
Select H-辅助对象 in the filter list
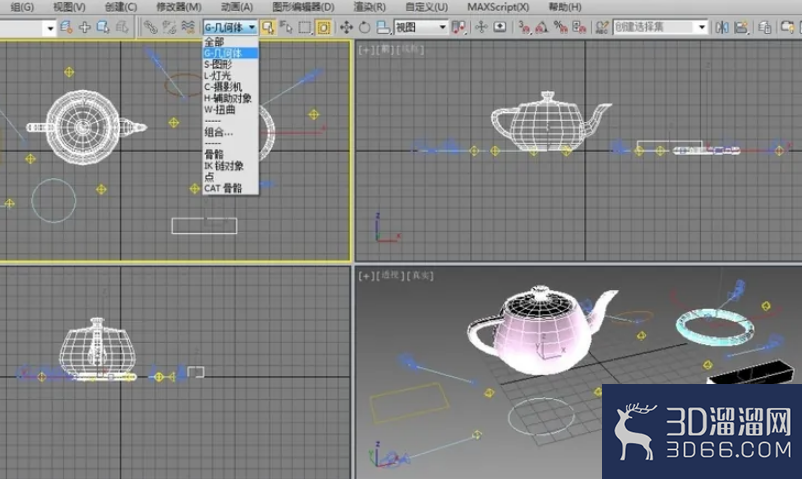230,98
